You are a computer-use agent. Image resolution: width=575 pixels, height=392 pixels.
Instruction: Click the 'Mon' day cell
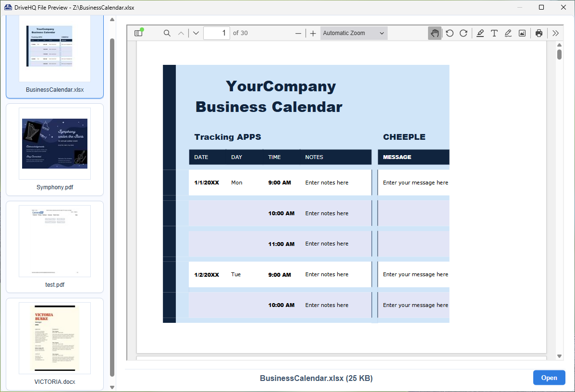pos(236,183)
